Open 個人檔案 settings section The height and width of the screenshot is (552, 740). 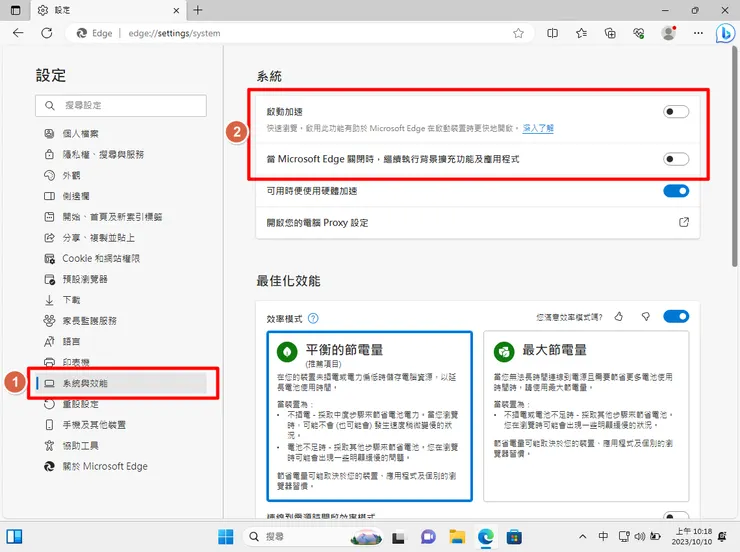(x=80, y=134)
